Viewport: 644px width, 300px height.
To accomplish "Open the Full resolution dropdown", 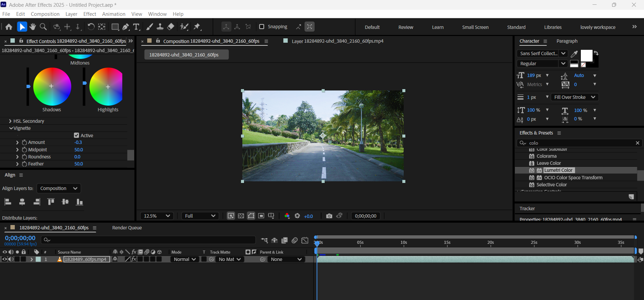I will [x=200, y=216].
